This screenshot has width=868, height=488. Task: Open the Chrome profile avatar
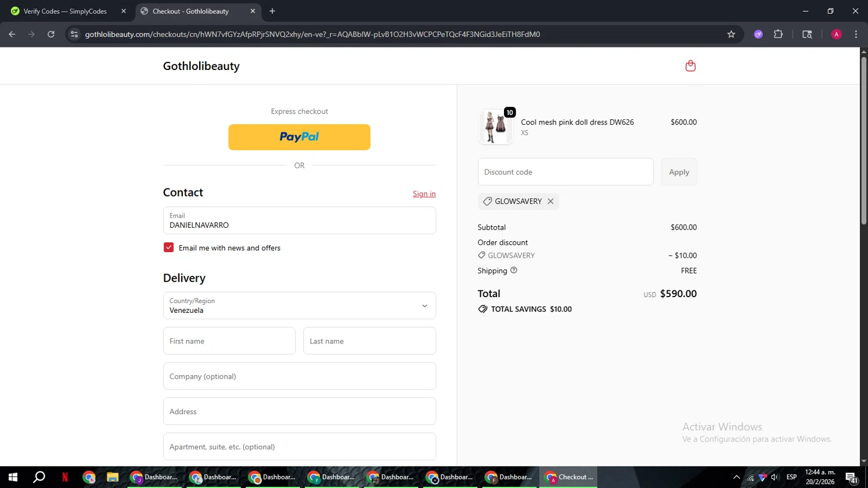(836, 34)
